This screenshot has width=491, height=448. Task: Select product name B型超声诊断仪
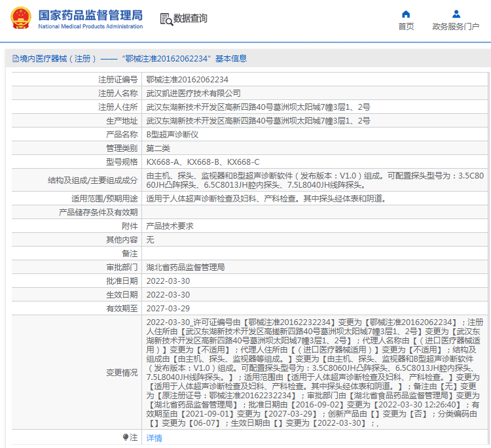172,135
